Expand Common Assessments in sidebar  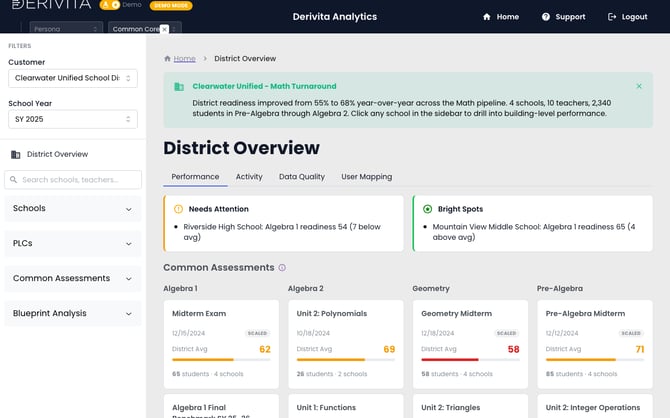coord(73,279)
